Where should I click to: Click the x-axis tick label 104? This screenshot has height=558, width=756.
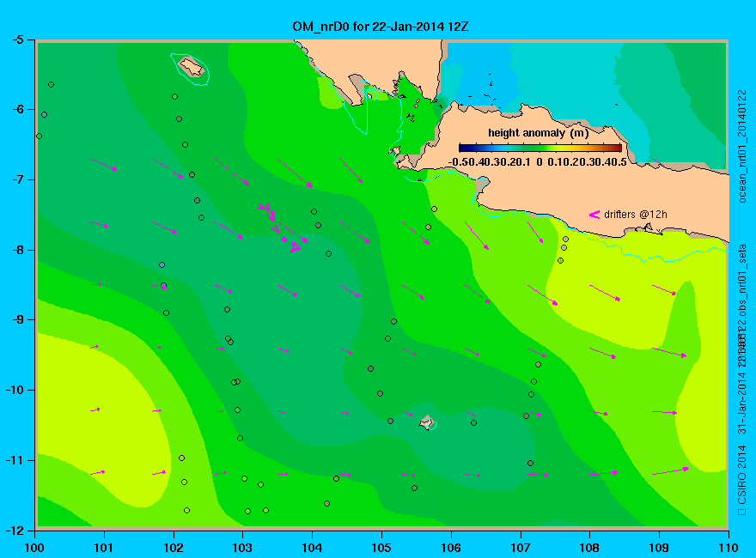point(312,548)
